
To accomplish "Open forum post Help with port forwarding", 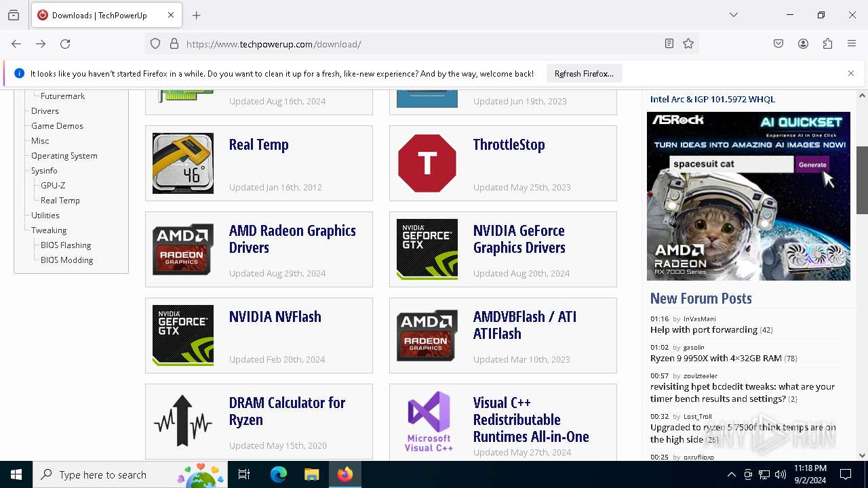I will 704,330.
